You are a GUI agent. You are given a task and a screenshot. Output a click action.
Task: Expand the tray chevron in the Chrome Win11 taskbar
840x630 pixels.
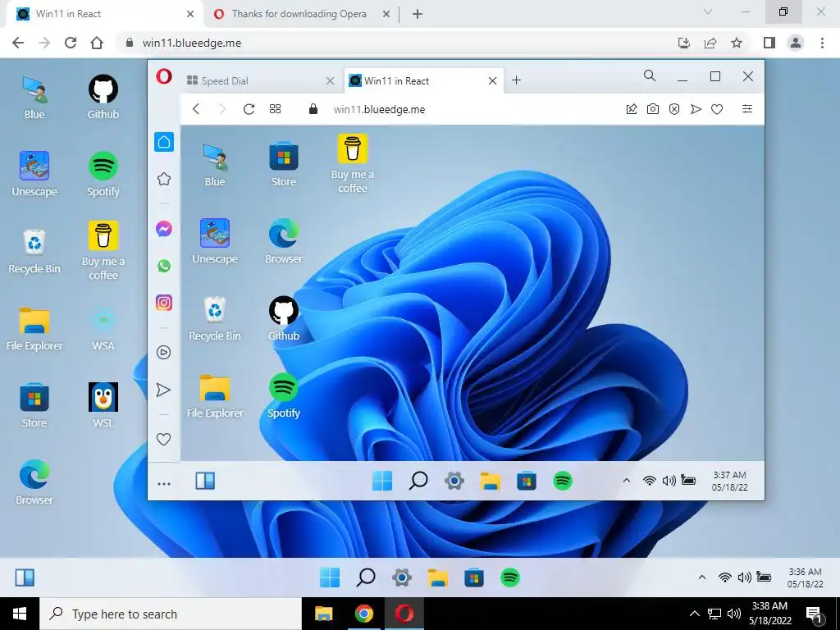pyautogui.click(x=702, y=577)
